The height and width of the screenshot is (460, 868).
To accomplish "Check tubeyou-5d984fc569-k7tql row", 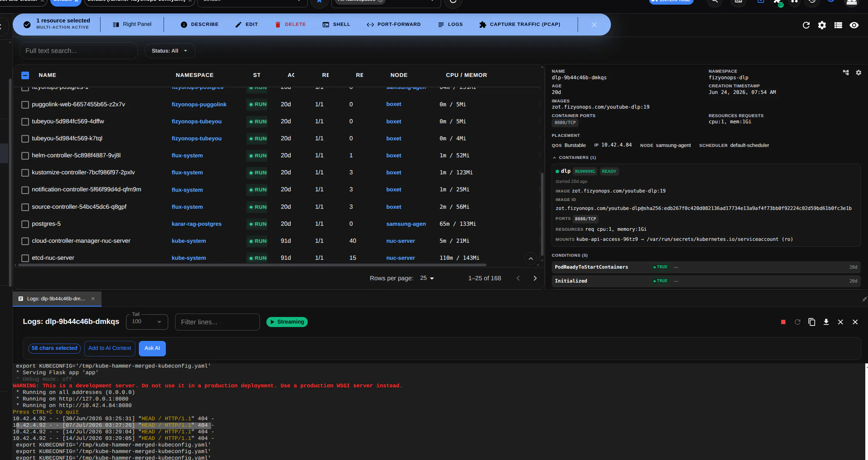I will pyautogui.click(x=25, y=138).
